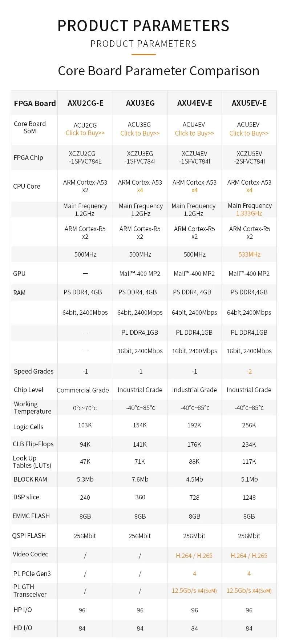Click the buy link under ACU2CG

pyautogui.click(x=85, y=133)
